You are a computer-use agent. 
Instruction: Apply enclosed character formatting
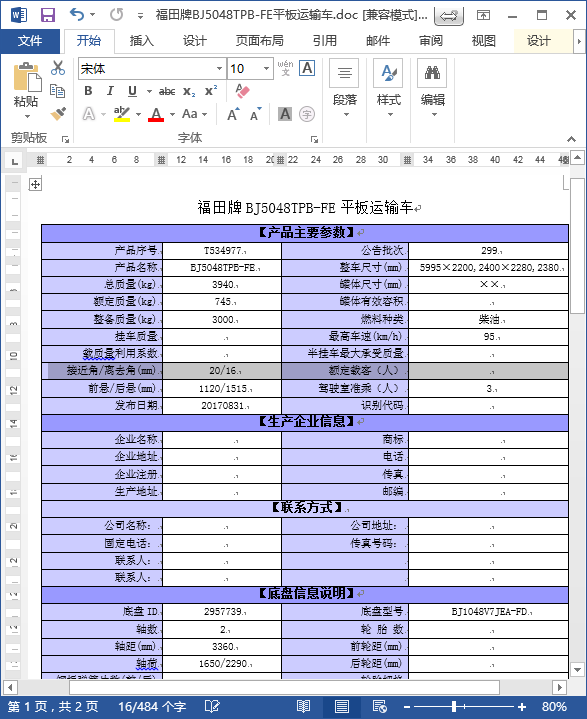pyautogui.click(x=307, y=114)
